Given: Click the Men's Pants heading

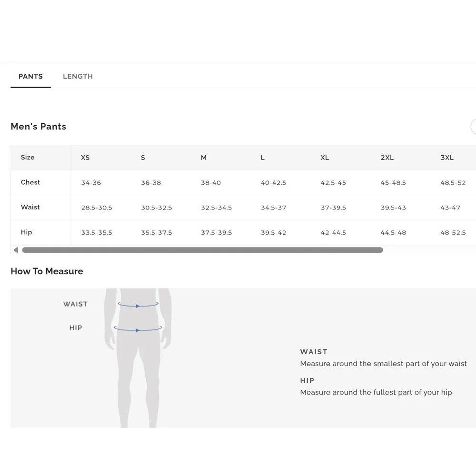Looking at the screenshot, I should click(x=38, y=126).
